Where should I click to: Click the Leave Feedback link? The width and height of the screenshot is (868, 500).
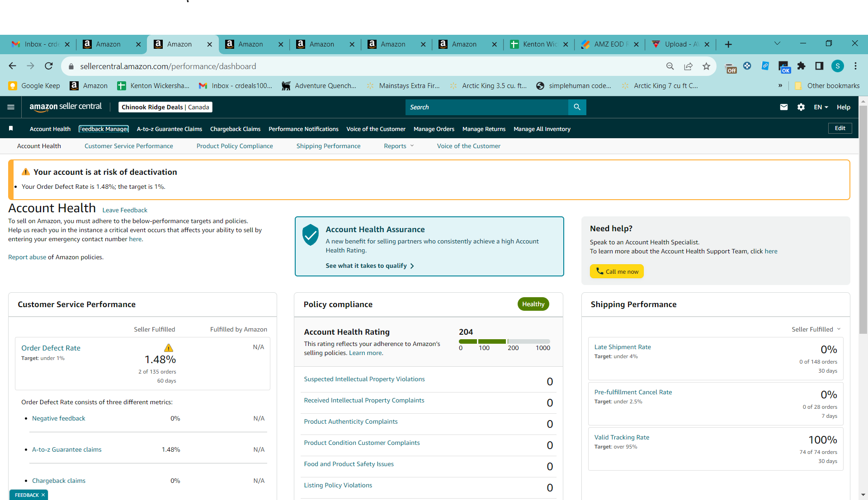(125, 210)
